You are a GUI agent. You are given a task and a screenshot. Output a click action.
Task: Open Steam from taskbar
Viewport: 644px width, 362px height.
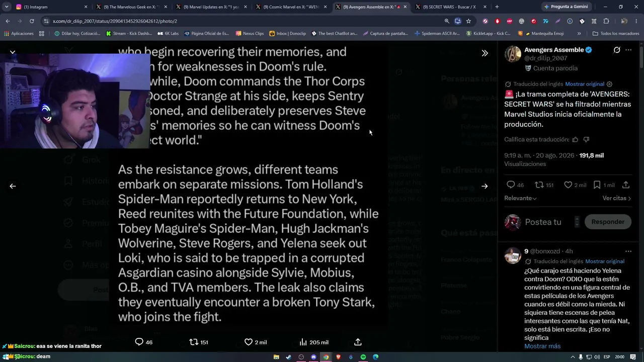288,357
